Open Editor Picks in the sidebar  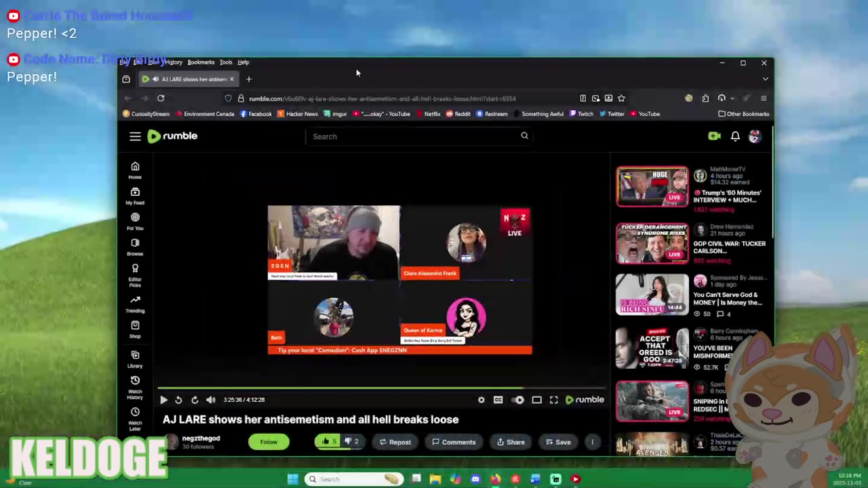coord(135,275)
